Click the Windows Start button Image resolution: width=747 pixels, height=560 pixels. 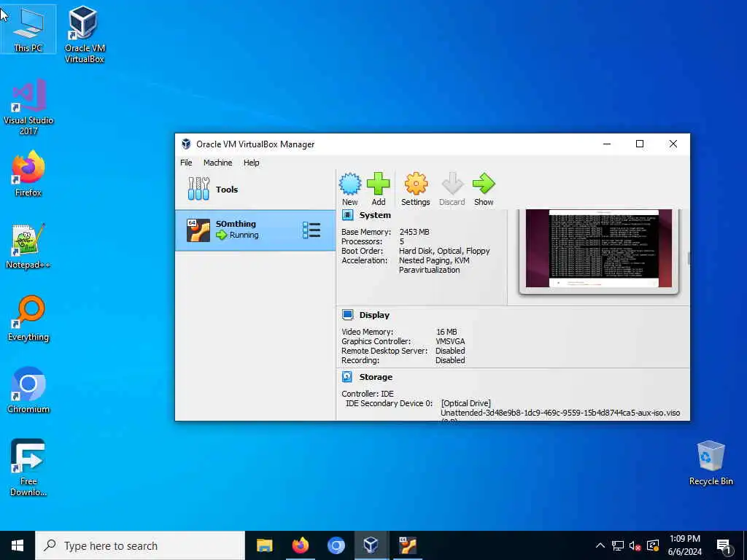tap(18, 545)
